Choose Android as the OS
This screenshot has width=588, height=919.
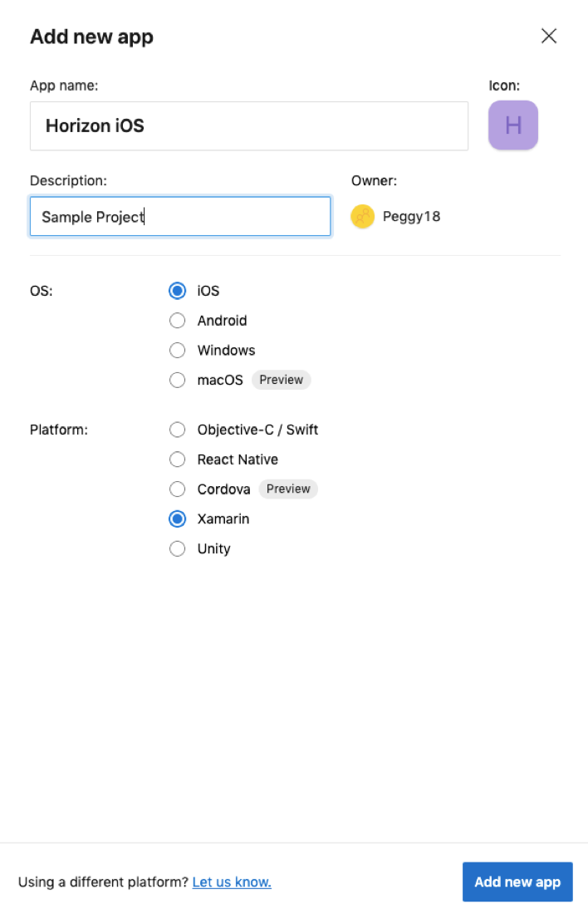pyautogui.click(x=178, y=321)
